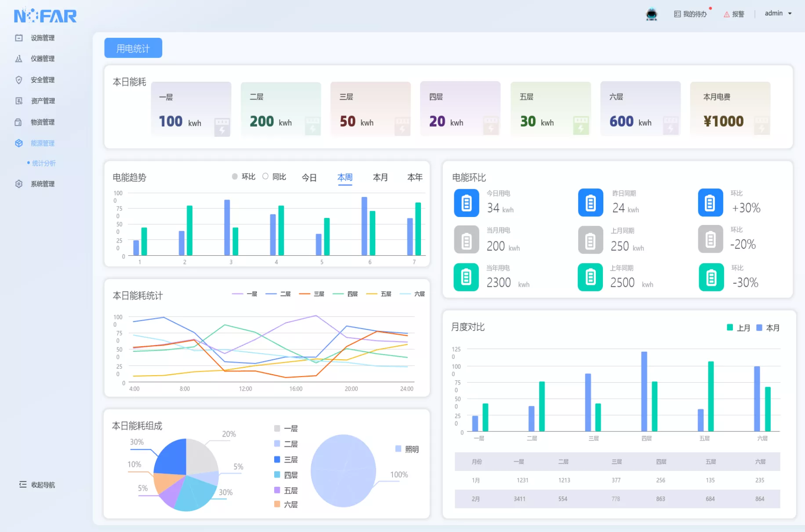Click the -20% 环比 gray battery icon
805x532 pixels.
click(x=711, y=239)
